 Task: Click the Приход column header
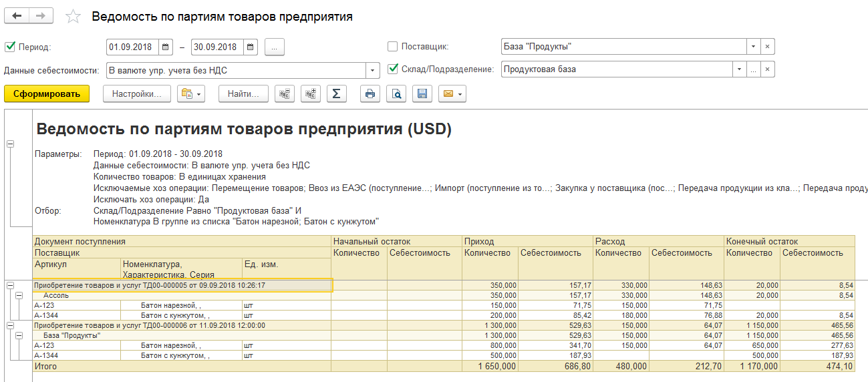(x=528, y=241)
